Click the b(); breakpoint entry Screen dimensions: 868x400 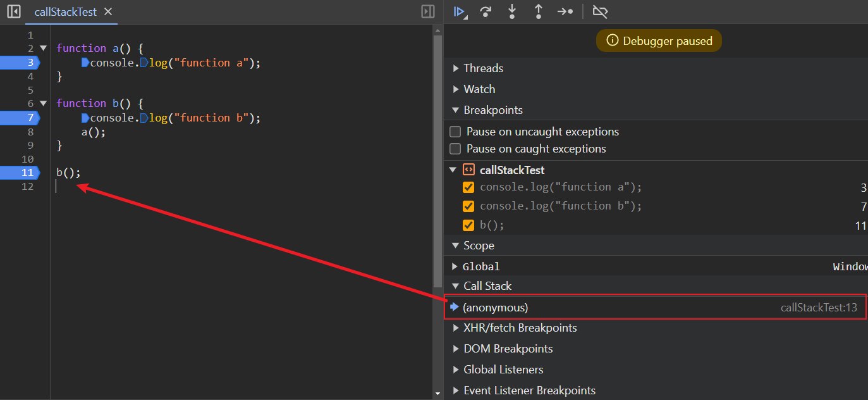[x=492, y=225]
